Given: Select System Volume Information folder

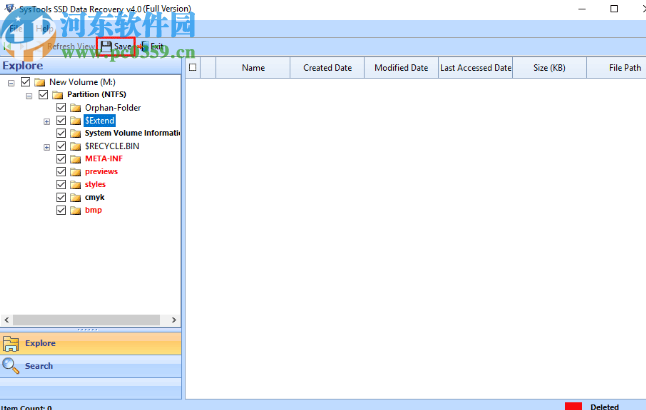Looking at the screenshot, I should point(132,133).
